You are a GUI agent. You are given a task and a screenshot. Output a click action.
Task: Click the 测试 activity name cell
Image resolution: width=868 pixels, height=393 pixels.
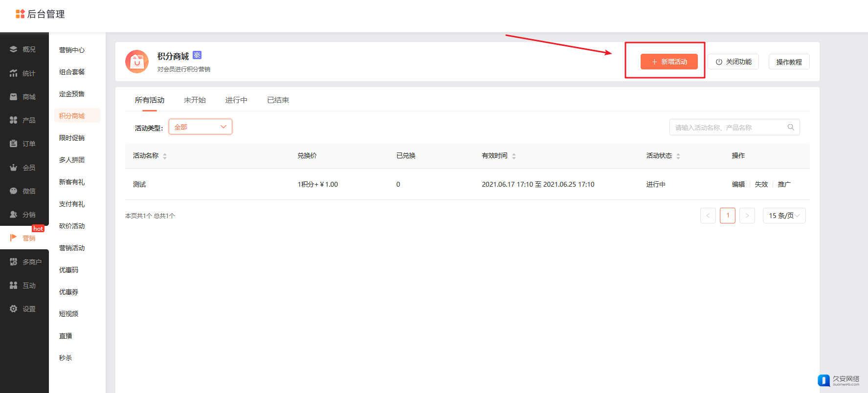tap(139, 184)
